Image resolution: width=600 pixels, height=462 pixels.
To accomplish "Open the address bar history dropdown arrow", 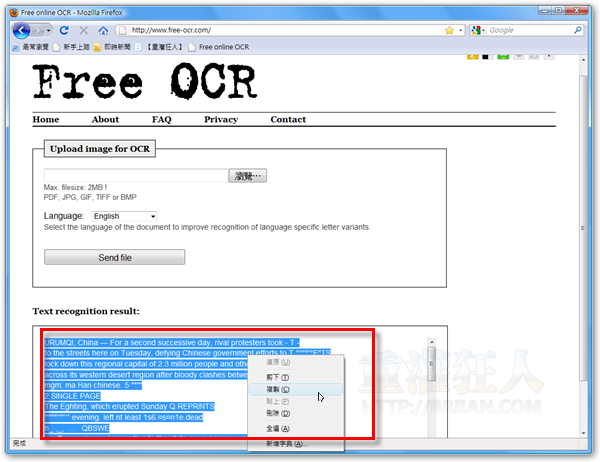I will coord(460,30).
